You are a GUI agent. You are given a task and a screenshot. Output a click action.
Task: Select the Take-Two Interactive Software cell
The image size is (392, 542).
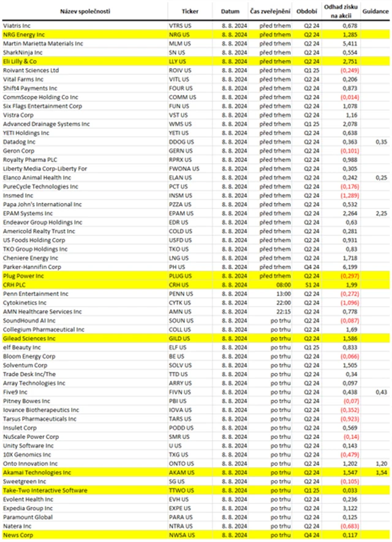tap(84, 490)
